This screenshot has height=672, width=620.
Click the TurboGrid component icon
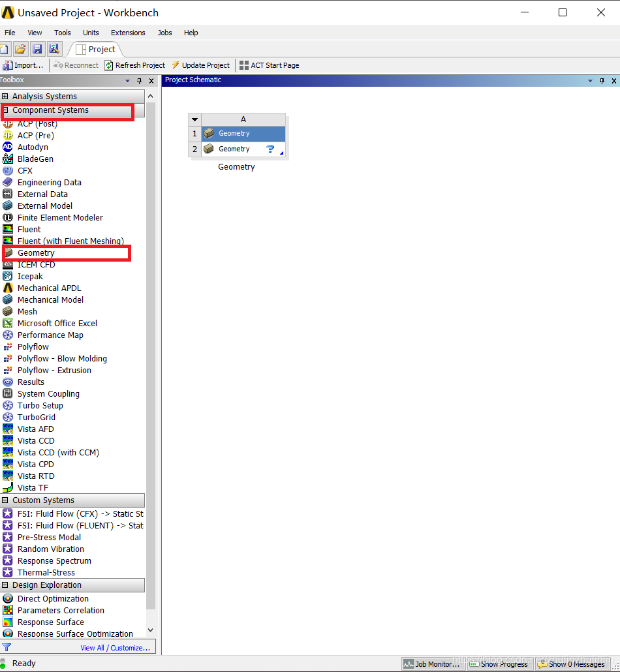click(x=8, y=418)
